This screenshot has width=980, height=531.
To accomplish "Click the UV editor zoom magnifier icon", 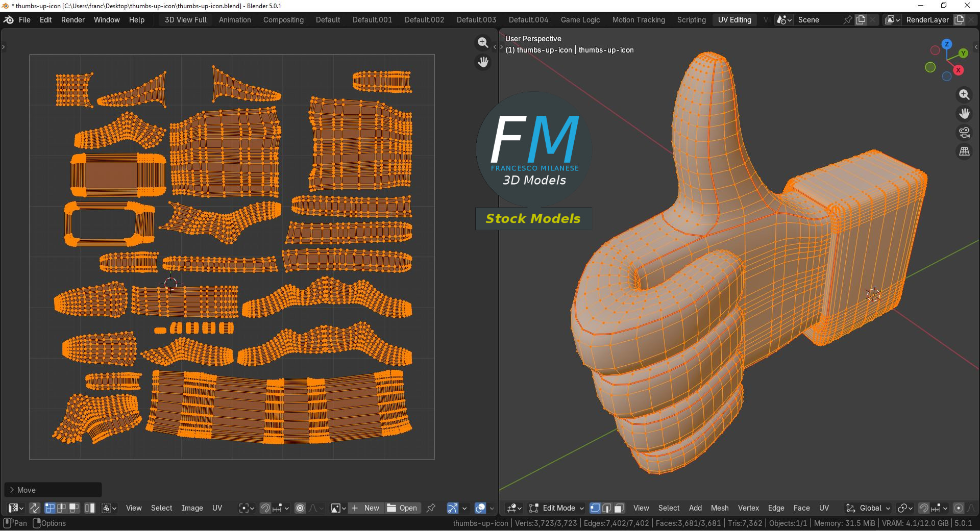I will (483, 42).
